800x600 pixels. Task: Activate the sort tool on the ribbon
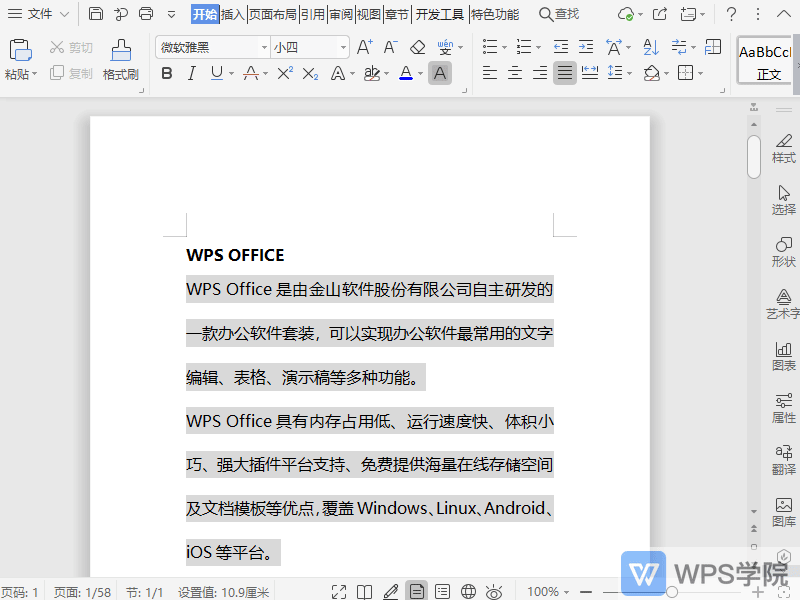click(650, 48)
